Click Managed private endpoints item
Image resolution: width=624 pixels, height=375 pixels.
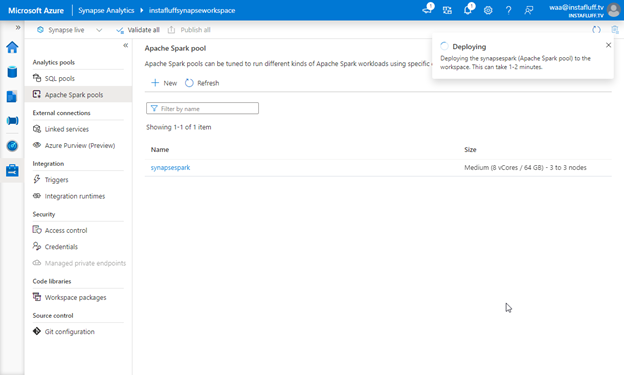click(x=78, y=263)
